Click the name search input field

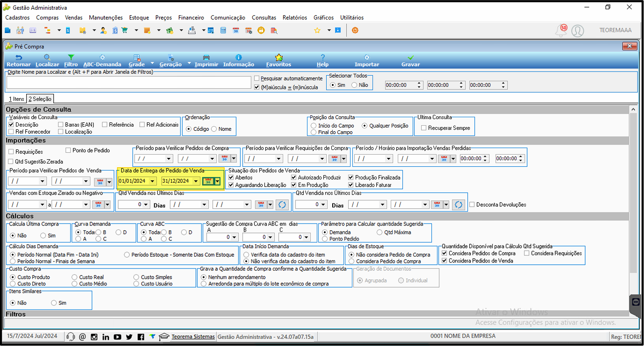129,83
